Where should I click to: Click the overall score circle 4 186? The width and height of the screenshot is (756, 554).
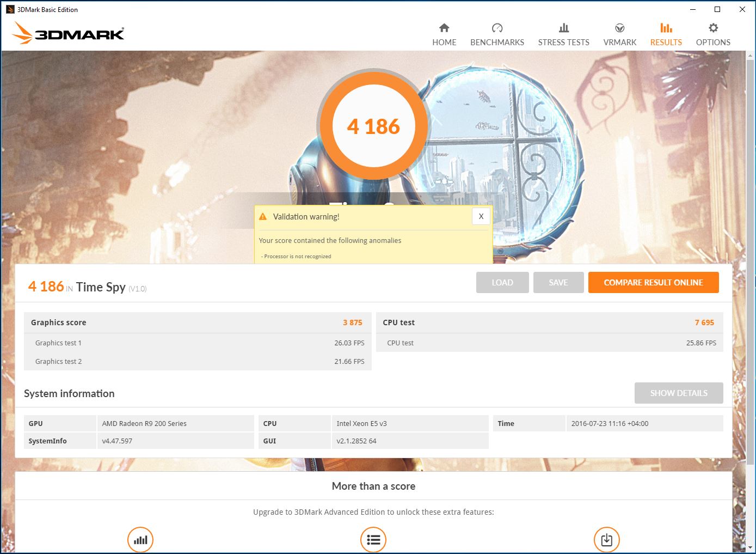pos(373,126)
